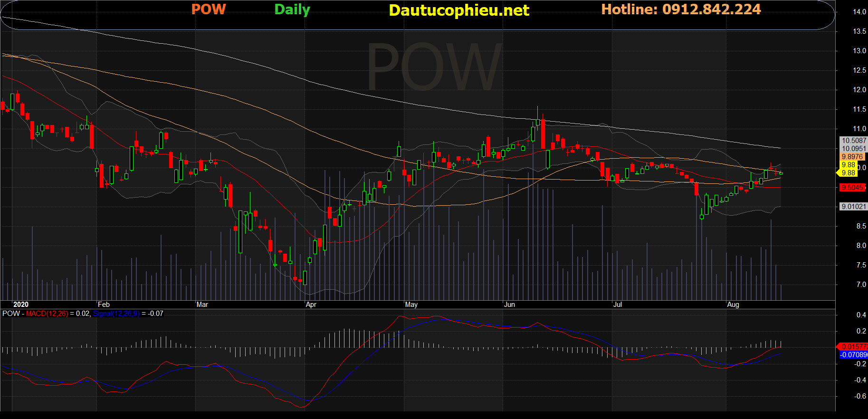
Task: Click the Aug marker on the time axis
Action: 733,305
